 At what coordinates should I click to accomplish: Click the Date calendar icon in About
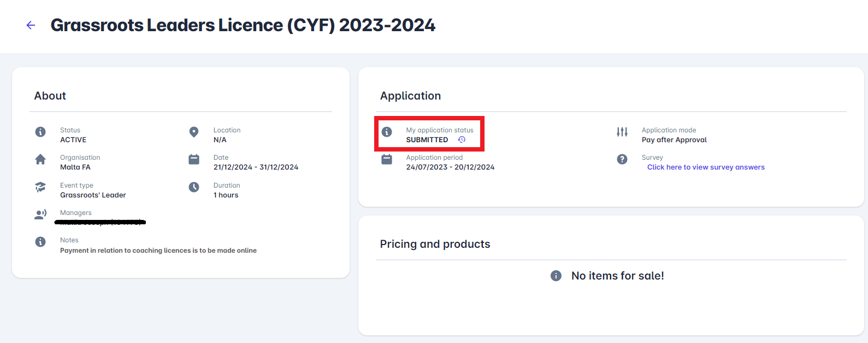194,159
